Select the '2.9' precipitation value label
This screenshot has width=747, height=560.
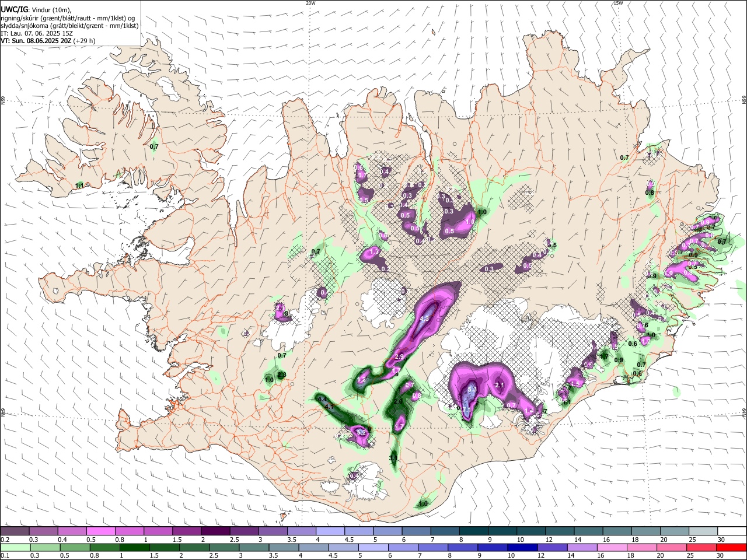[x=400, y=357]
